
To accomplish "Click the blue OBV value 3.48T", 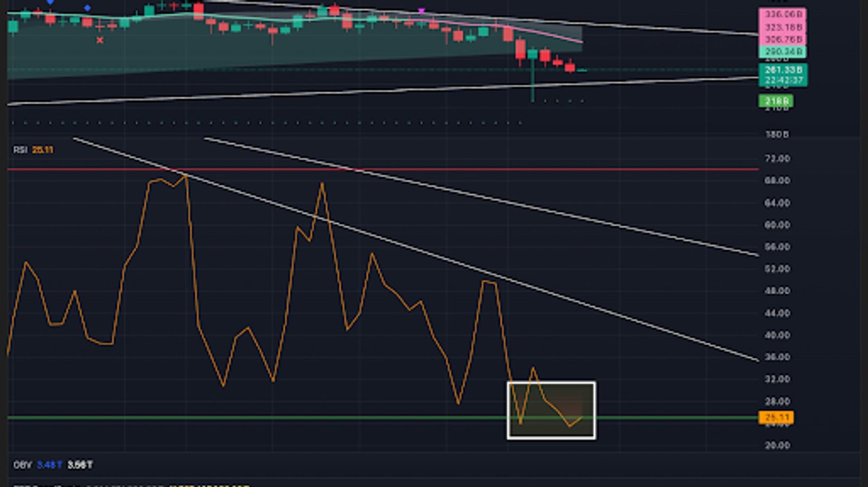I will click(49, 465).
